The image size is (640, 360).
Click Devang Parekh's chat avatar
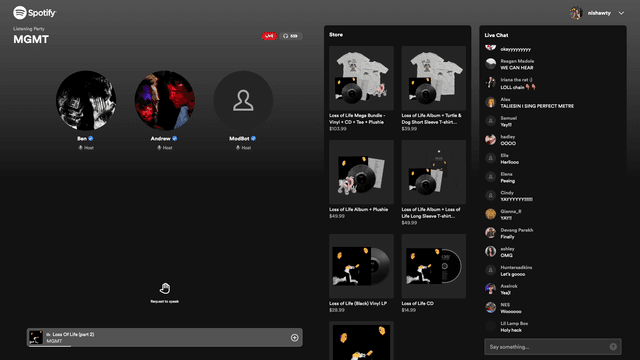coord(491,233)
